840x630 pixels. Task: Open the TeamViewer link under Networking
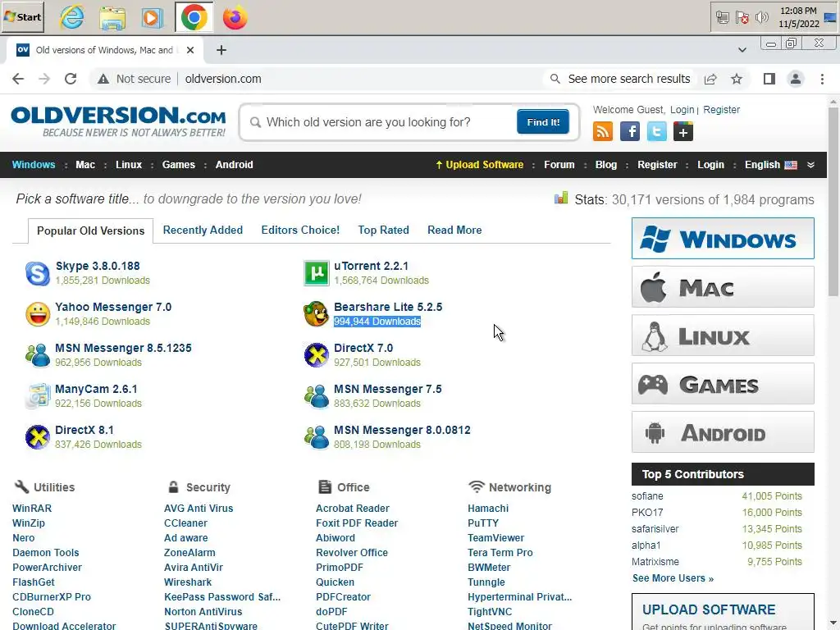pos(495,538)
